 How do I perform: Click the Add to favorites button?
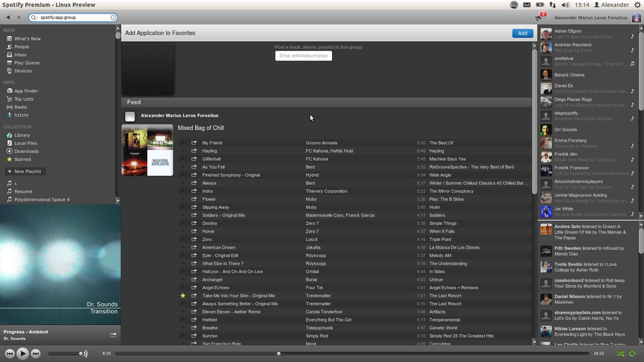(x=522, y=33)
